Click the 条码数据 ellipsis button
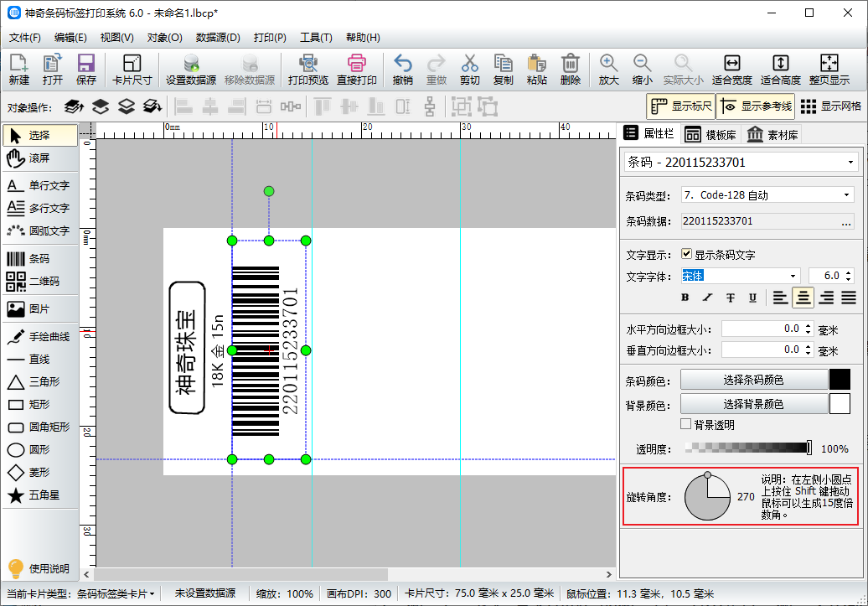Viewport: 868px width, 606px height. pos(846,221)
